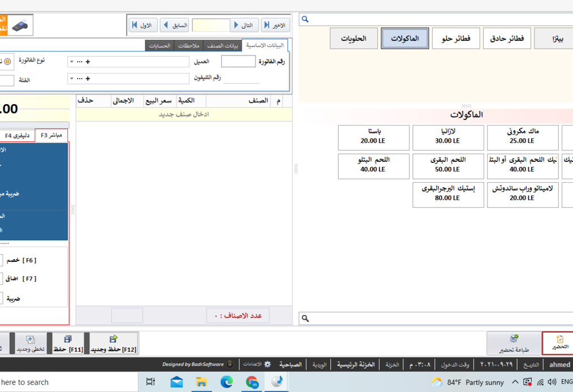Click the رقم الفاتورة invoice number field
This screenshot has width=573, height=392.
pos(238,62)
